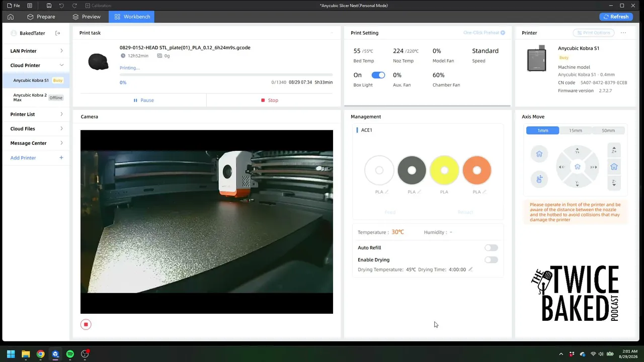This screenshot has width=644, height=362.
Task: Select the yellow PLA filament spool
Action: point(444,170)
